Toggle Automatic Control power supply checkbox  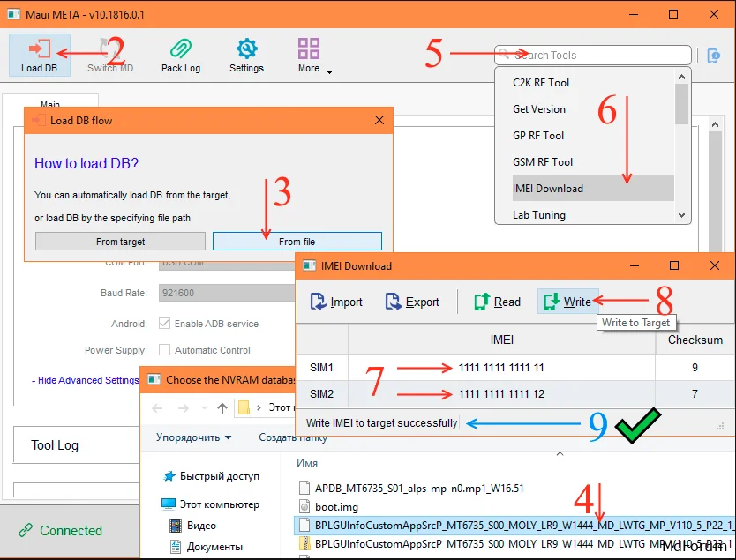(x=164, y=350)
